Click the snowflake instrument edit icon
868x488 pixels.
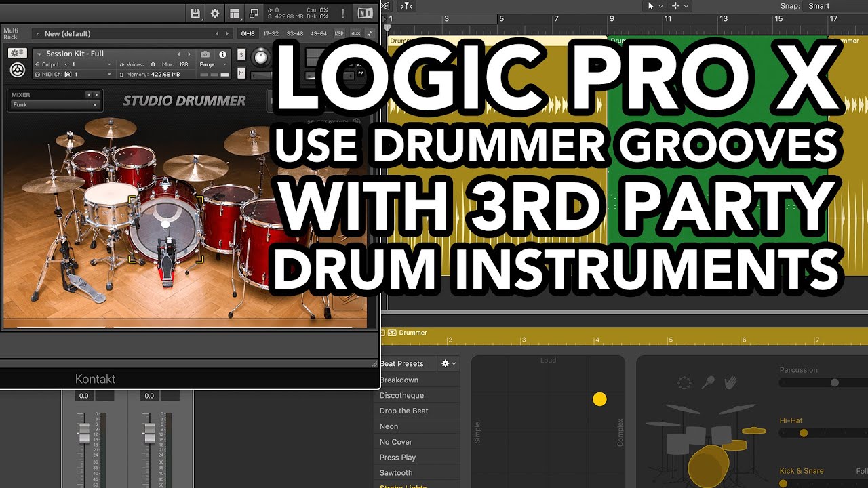pyautogui.click(x=17, y=53)
